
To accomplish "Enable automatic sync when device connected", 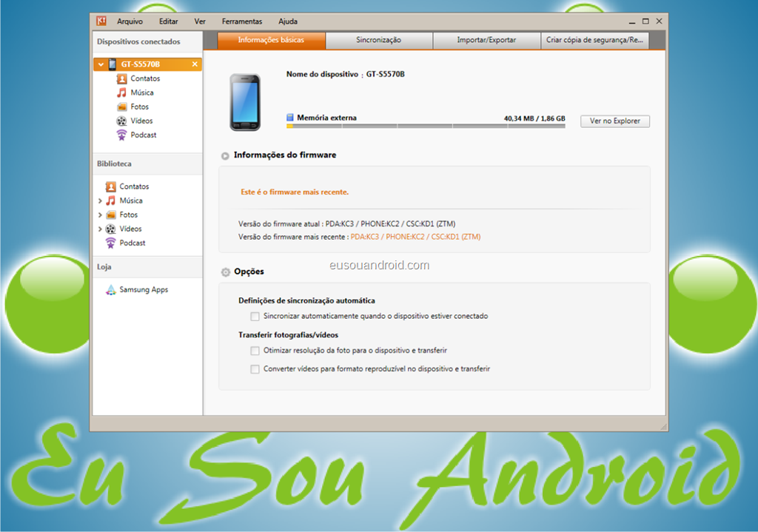I will tap(255, 317).
